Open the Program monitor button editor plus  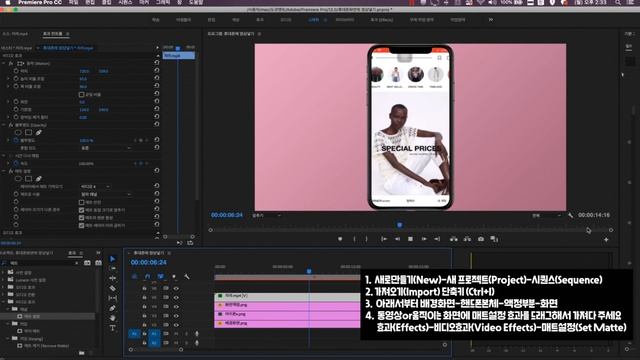pyautogui.click(x=606, y=240)
